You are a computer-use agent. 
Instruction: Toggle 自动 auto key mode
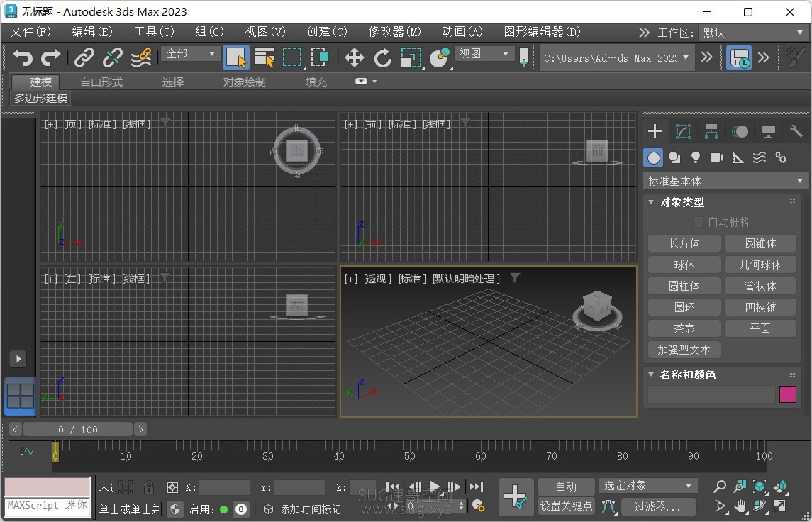[x=566, y=487]
